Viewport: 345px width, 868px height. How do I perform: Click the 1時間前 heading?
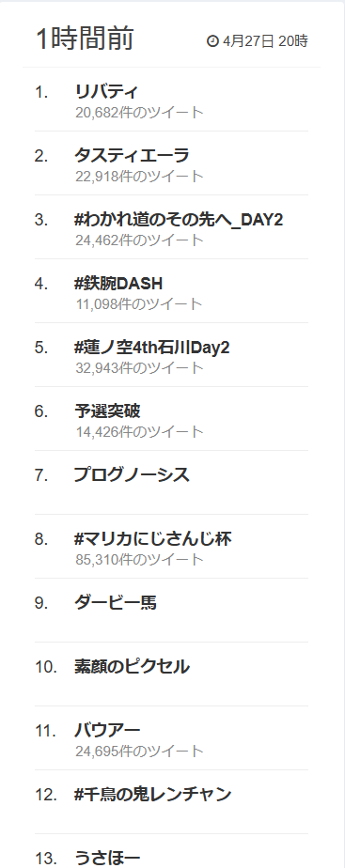tap(85, 39)
